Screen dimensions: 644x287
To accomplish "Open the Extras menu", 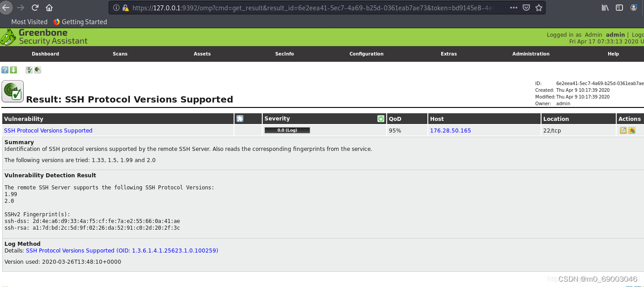I will coord(449,54).
